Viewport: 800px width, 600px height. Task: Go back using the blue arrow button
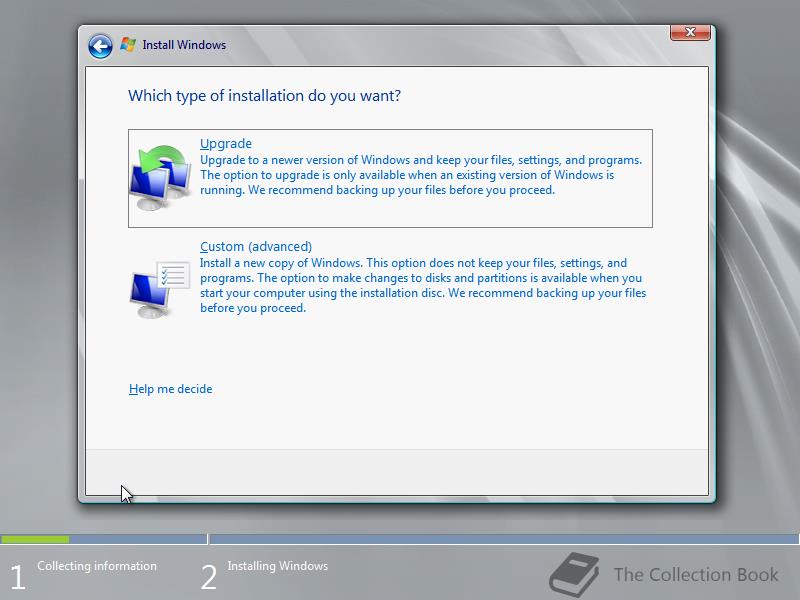100,46
